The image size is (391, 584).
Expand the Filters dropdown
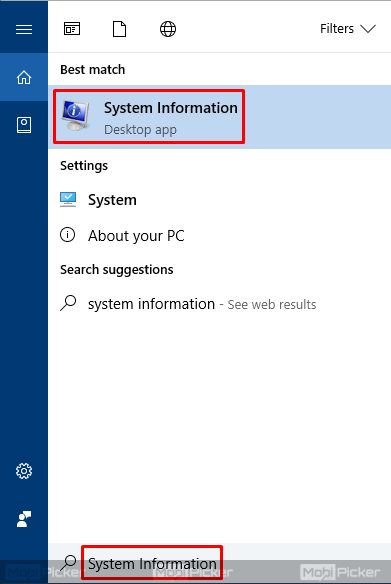(348, 29)
